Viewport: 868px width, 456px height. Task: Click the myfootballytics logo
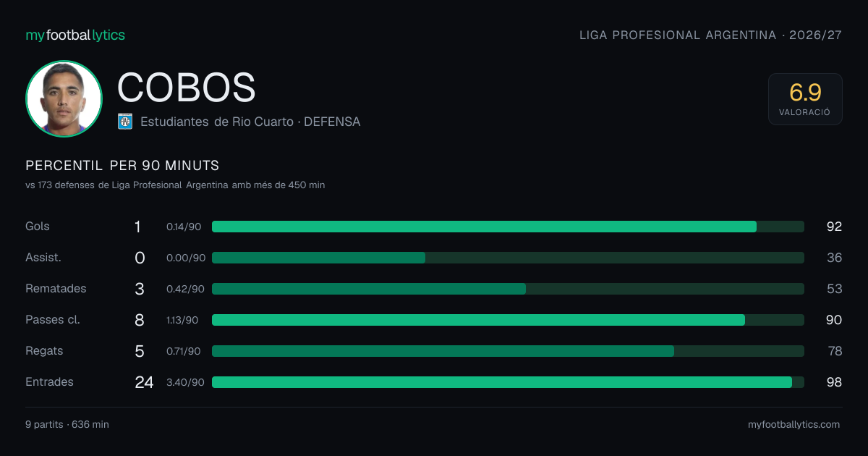click(x=75, y=35)
